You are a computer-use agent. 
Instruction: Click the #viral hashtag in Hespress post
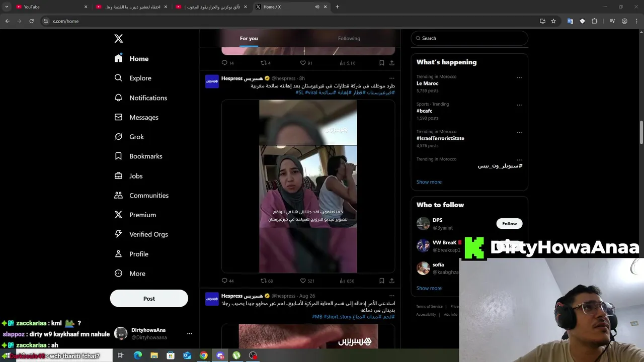coord(311,93)
